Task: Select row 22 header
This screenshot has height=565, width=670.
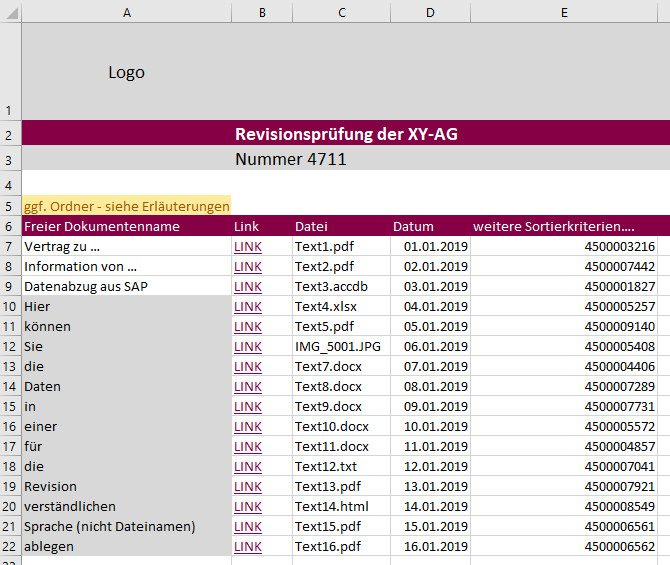Action: point(10,547)
